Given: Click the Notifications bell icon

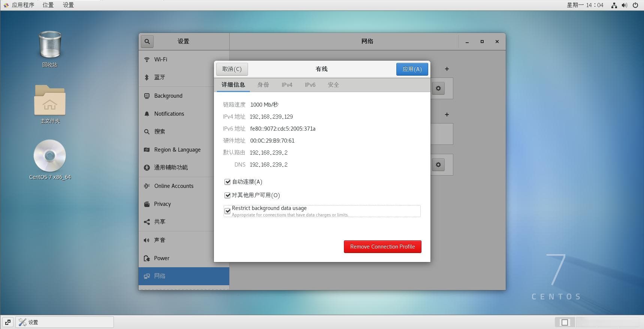Looking at the screenshot, I should (x=147, y=114).
